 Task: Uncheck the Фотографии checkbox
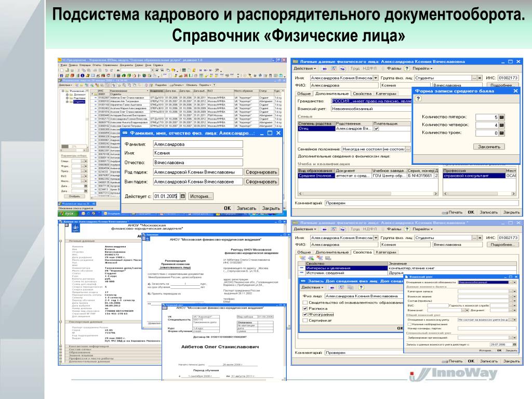pyautogui.click(x=305, y=314)
